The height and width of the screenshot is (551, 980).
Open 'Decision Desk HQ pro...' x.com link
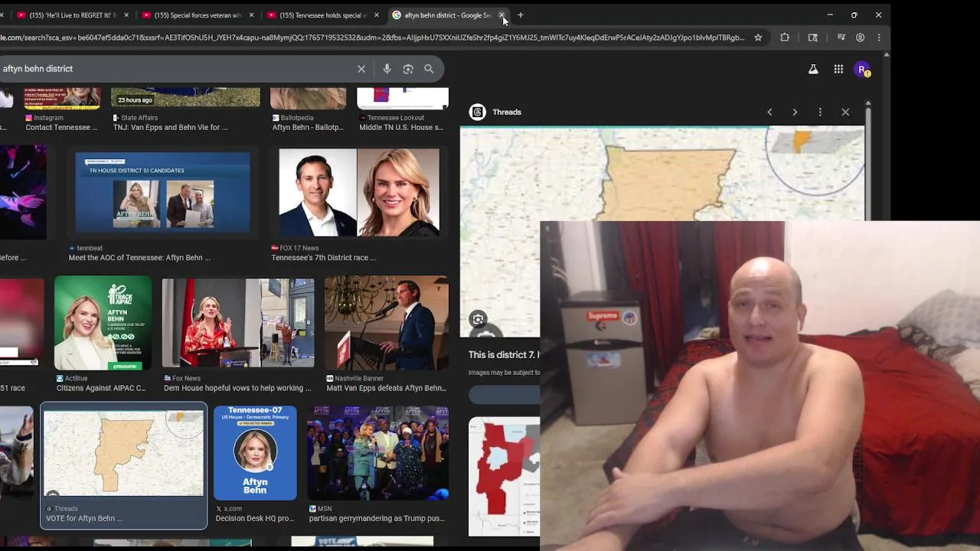254,518
